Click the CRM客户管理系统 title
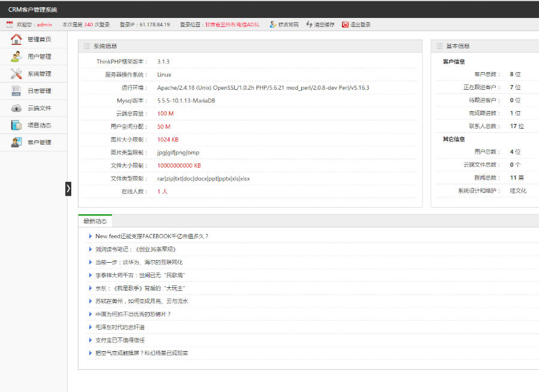 (33, 10)
